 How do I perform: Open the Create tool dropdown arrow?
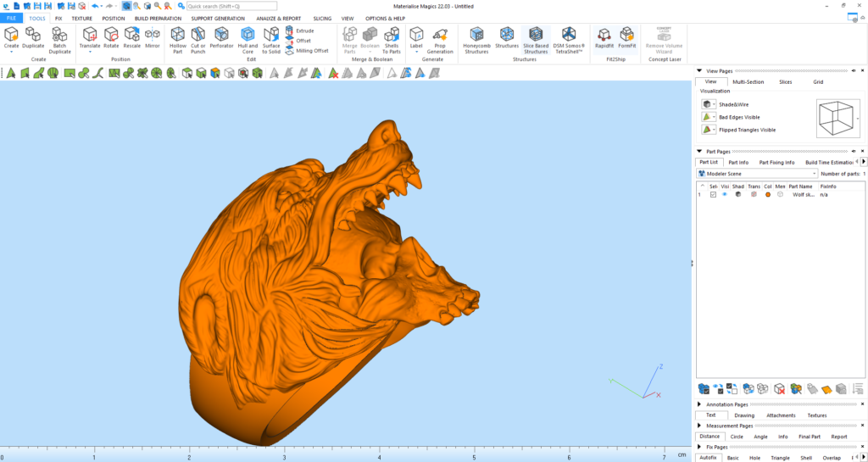pos(11,52)
